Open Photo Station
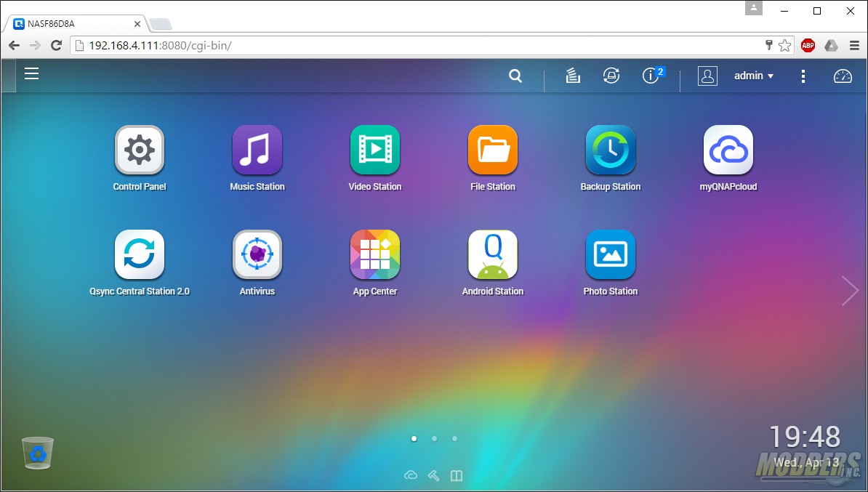 point(611,254)
